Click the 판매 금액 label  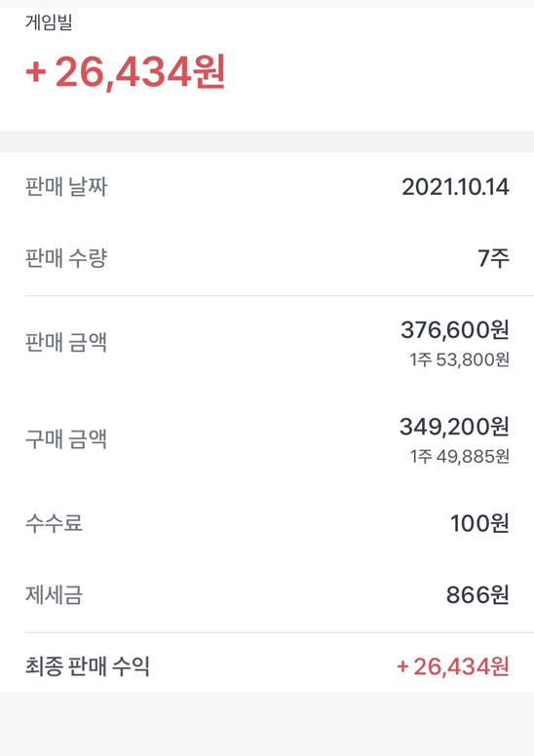66,342
